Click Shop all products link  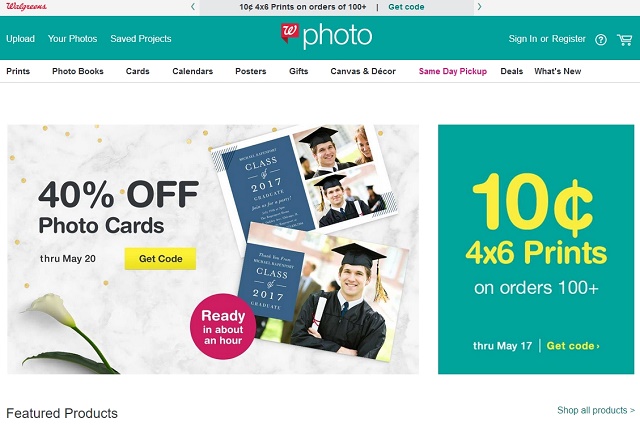pos(596,410)
